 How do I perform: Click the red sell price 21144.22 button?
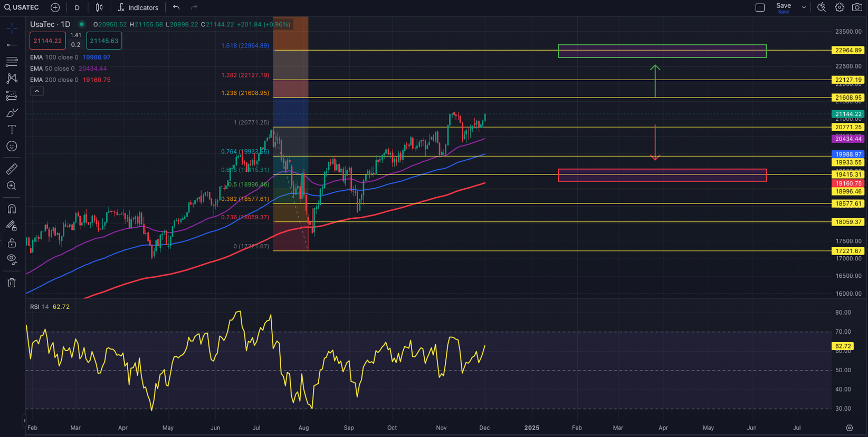(47, 41)
